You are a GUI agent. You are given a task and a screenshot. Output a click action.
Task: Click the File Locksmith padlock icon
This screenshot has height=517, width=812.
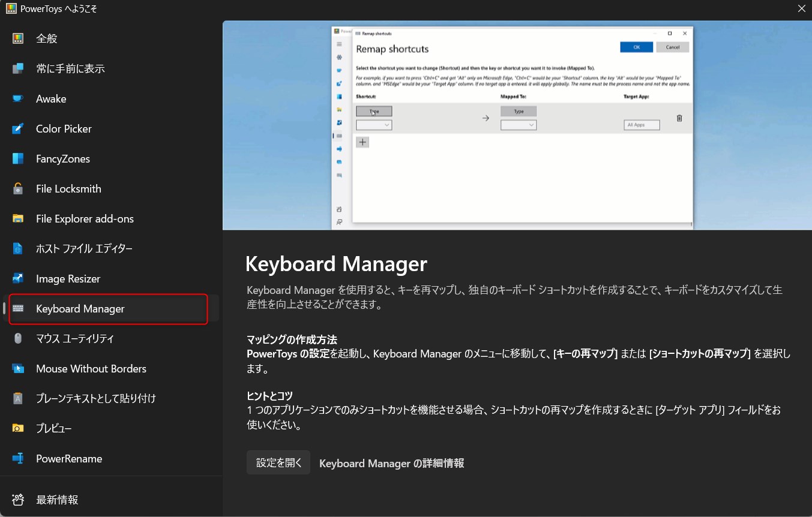(x=18, y=188)
